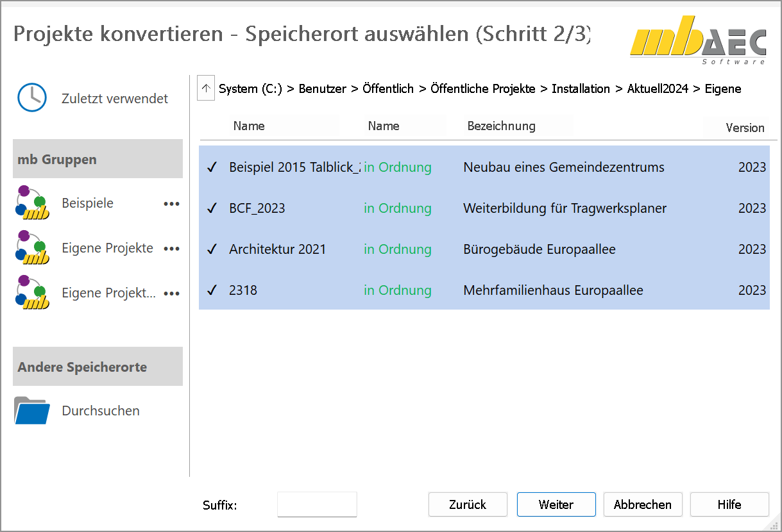Image resolution: width=782 pixels, height=532 pixels.
Task: Click the mb AEC Software logo
Action: (698, 40)
